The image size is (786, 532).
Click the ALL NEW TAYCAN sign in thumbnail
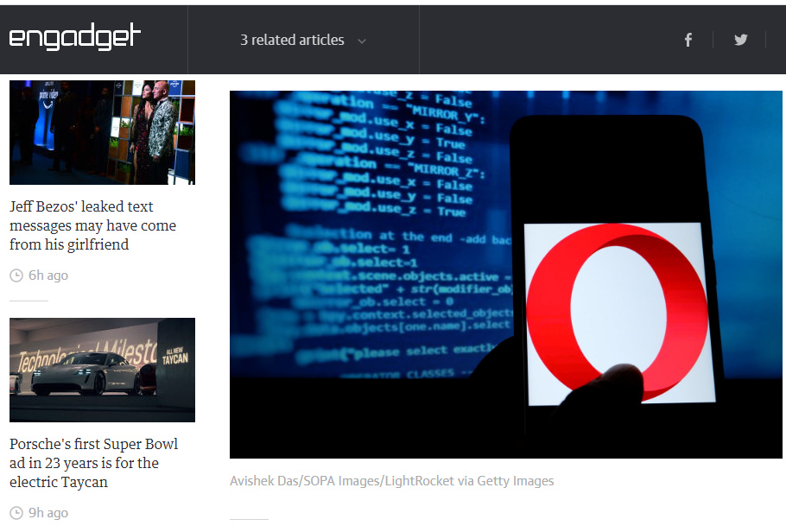(175, 356)
